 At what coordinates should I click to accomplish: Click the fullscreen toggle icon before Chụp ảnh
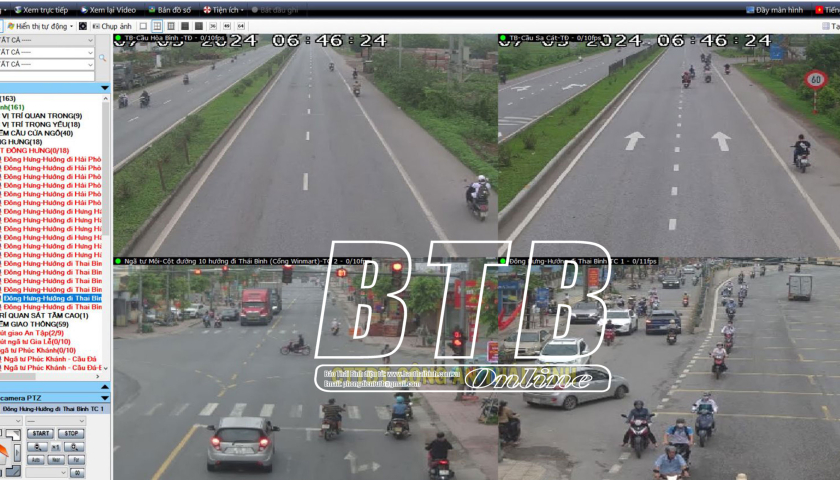84,26
